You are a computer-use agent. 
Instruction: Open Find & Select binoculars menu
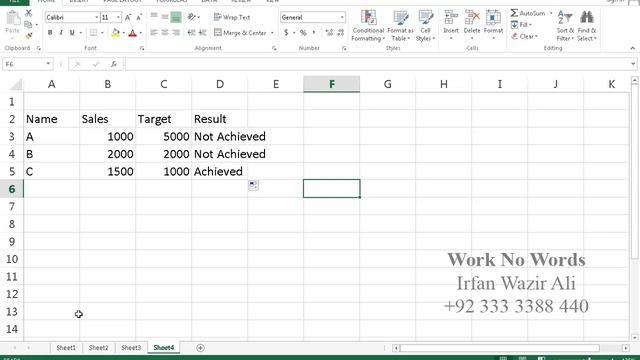point(587,26)
